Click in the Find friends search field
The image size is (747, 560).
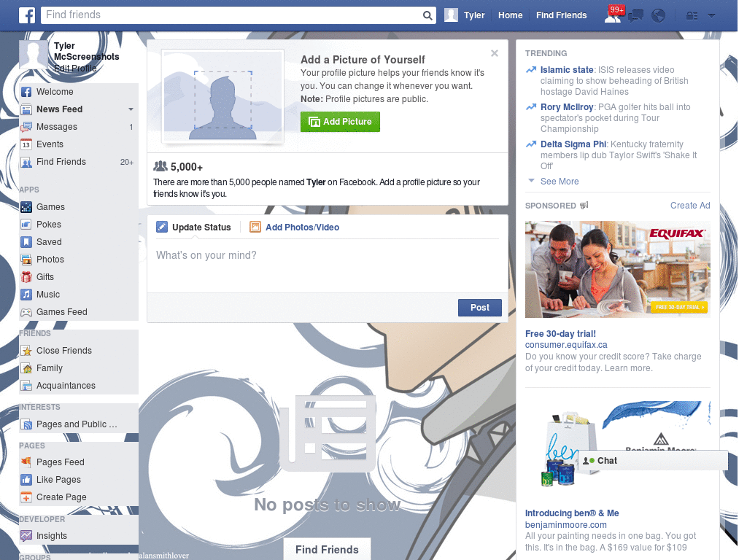click(x=231, y=15)
